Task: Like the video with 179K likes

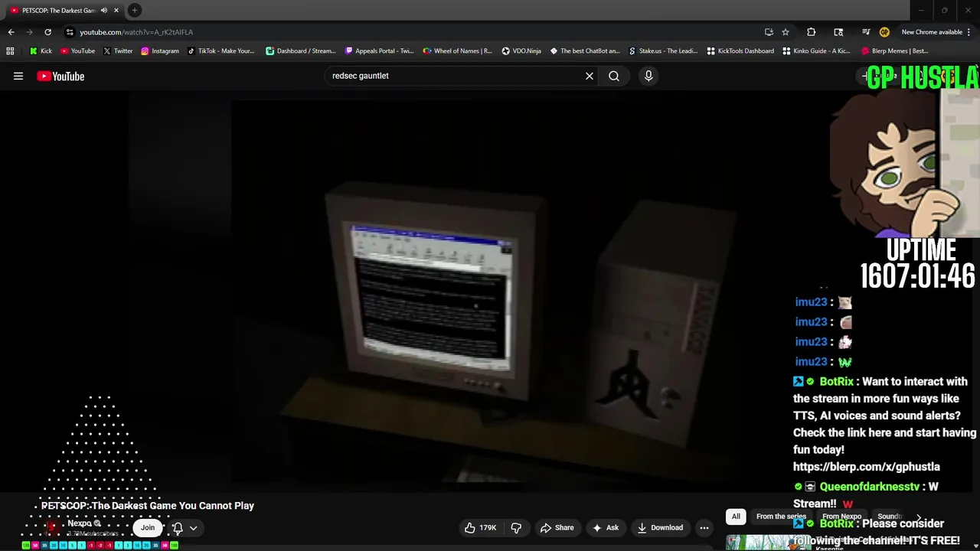Action: pos(480,527)
